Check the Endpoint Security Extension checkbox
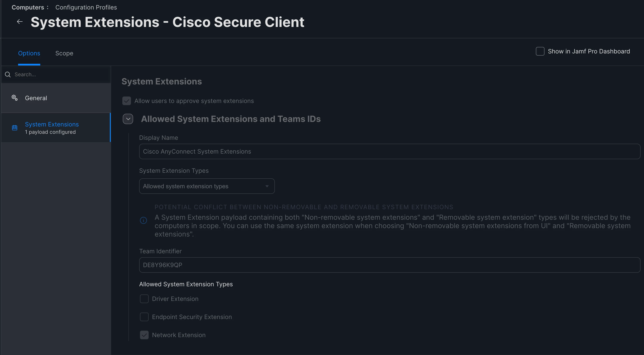 (144, 317)
